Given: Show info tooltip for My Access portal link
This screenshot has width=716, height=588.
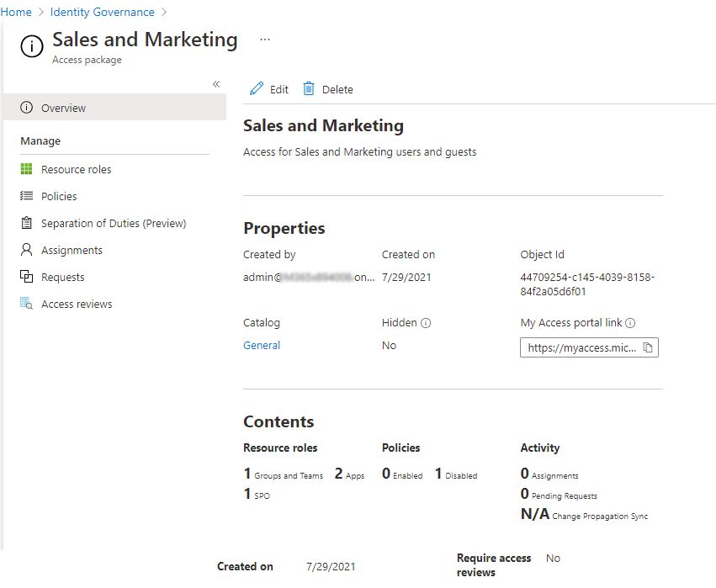Looking at the screenshot, I should pos(630,323).
